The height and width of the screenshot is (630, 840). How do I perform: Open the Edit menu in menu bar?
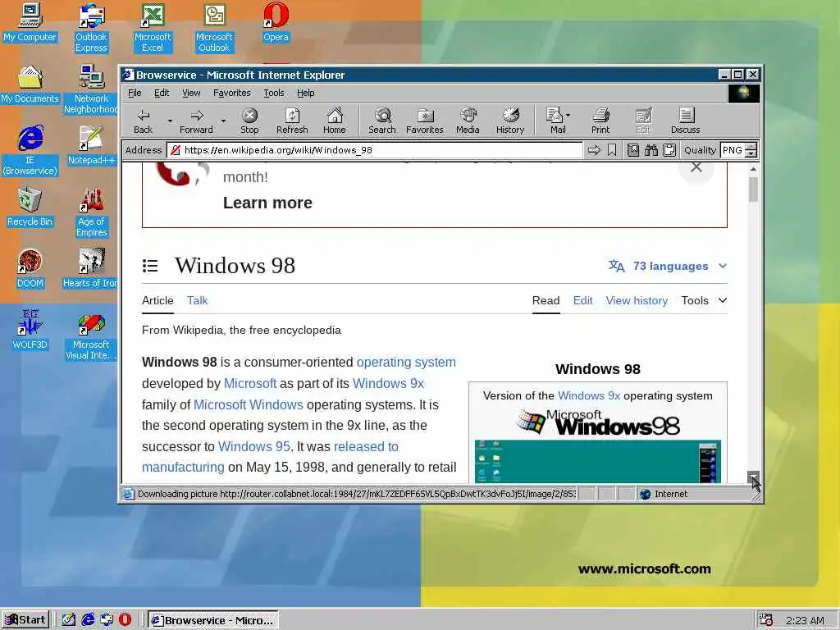pyautogui.click(x=162, y=94)
